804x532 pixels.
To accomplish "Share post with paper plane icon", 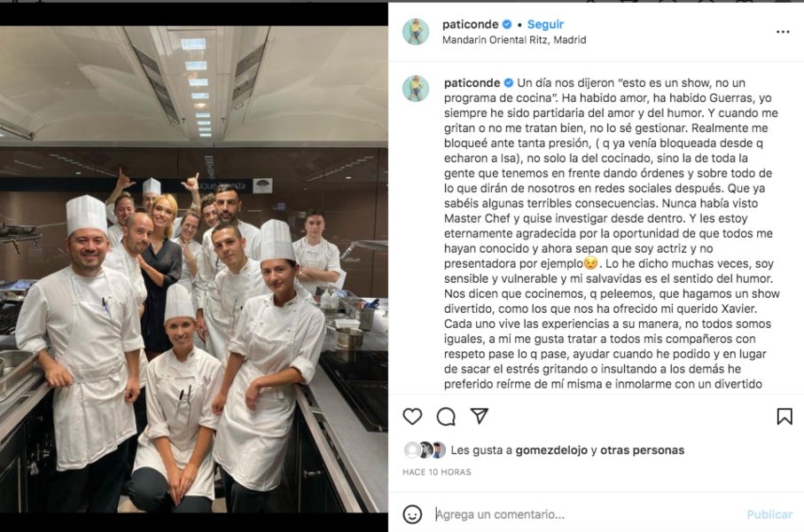I will [x=480, y=416].
